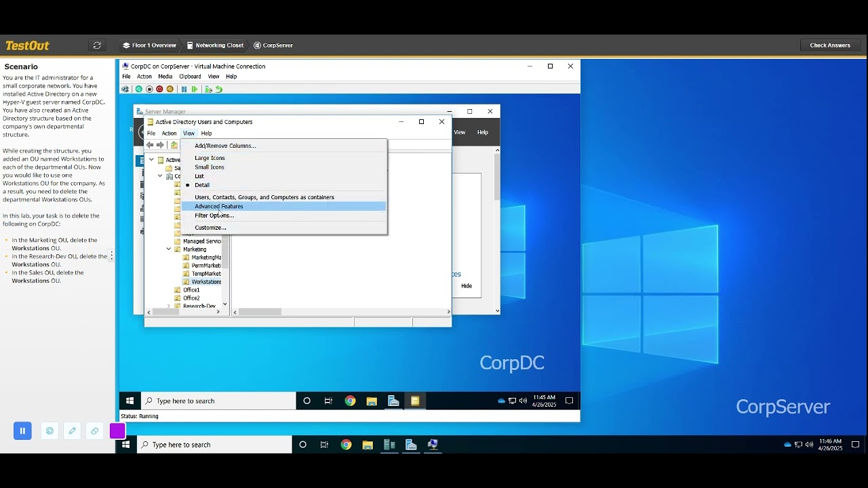Open the Media menu in VM Connection
Screen dimensions: 868x488
[x=165, y=77]
